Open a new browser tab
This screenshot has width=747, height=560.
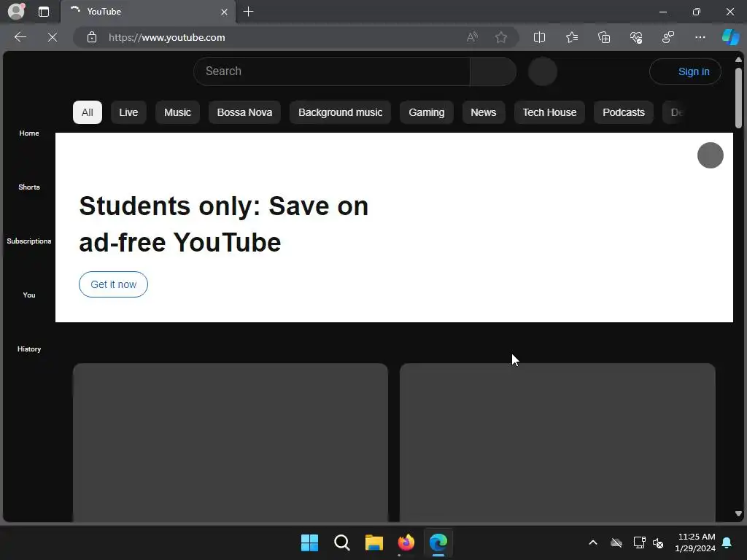coord(248,12)
